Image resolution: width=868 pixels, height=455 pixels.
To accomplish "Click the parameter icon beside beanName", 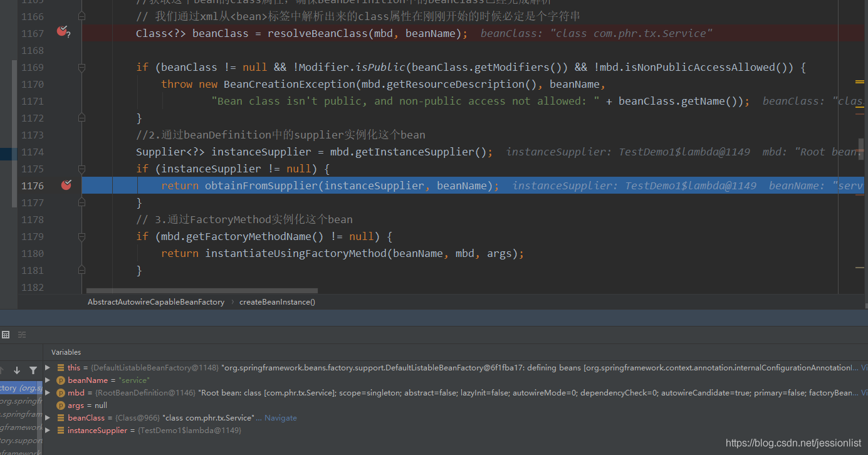I will (61, 380).
